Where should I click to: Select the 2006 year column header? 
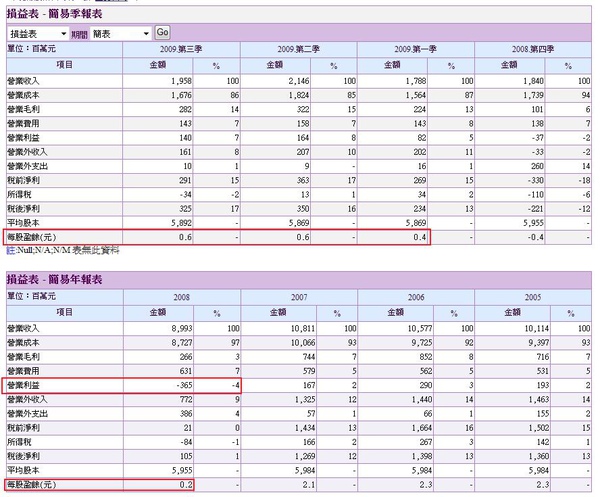[x=416, y=297]
